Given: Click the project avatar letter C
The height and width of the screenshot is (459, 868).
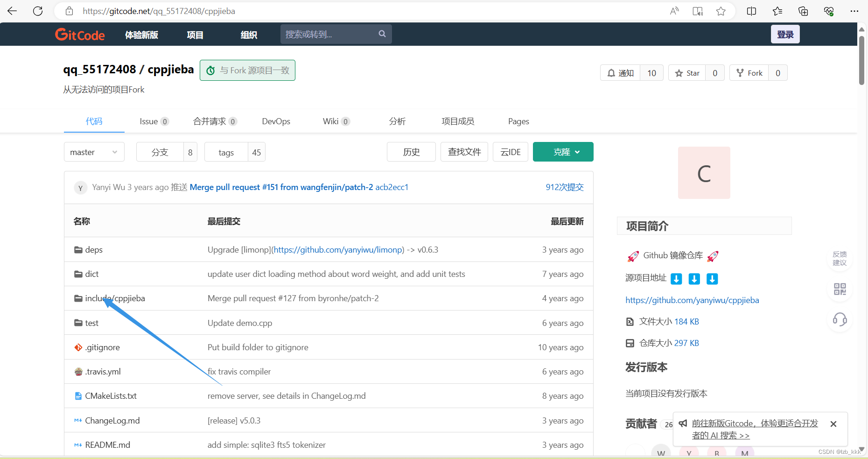Looking at the screenshot, I should (704, 173).
